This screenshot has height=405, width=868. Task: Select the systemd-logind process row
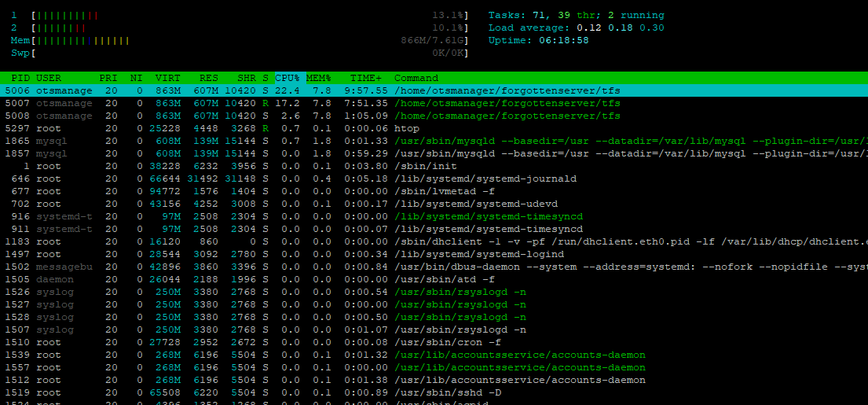click(434, 254)
